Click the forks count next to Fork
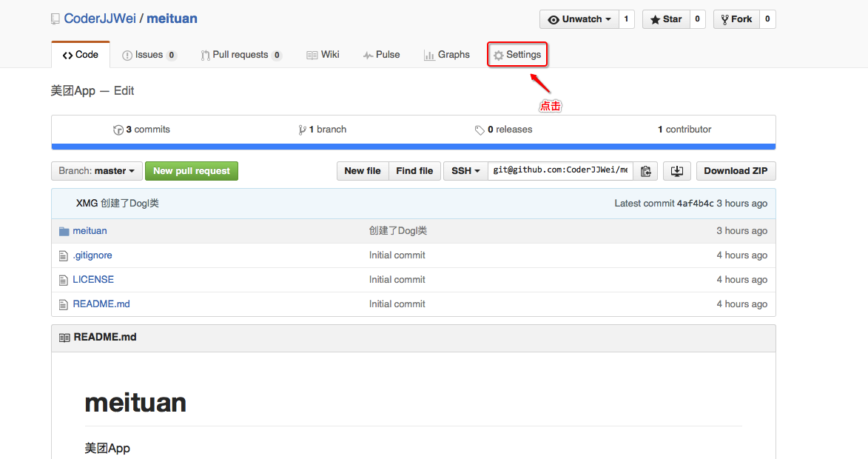This screenshot has height=459, width=868. pyautogui.click(x=767, y=19)
